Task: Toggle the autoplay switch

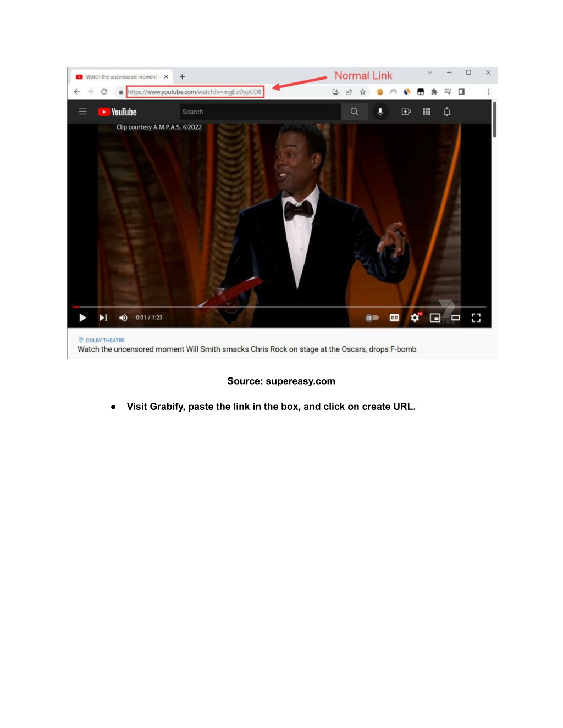Action: [372, 318]
